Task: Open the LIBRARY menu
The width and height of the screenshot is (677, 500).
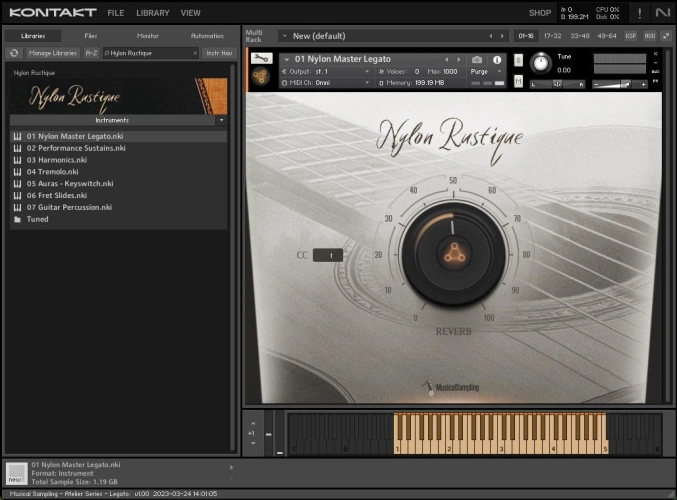Action: [x=152, y=13]
